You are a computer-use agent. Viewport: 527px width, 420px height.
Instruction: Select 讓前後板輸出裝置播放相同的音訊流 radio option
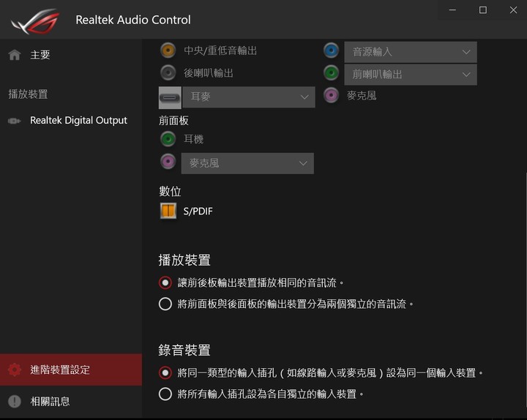pyautogui.click(x=165, y=283)
